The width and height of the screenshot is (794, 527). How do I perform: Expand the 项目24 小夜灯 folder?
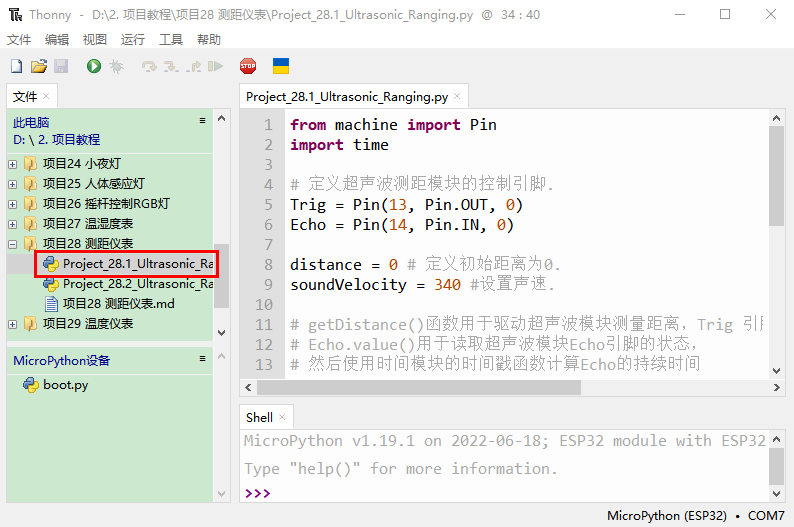point(13,164)
